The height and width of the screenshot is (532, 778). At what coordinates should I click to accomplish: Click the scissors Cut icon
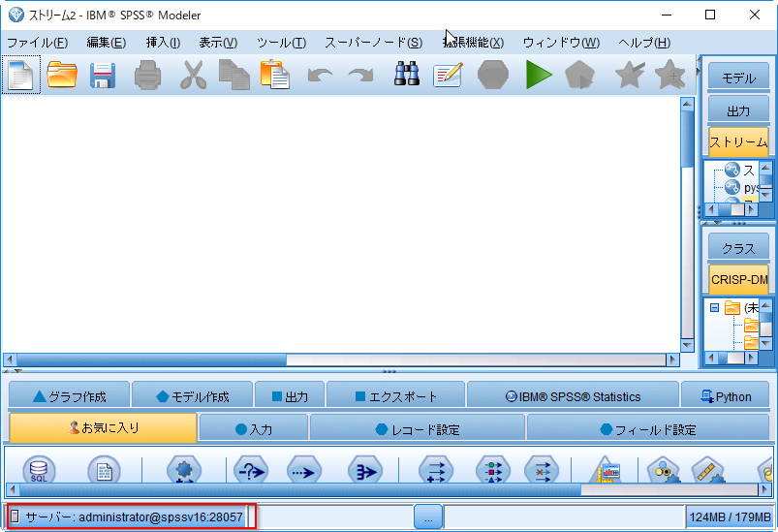[193, 76]
